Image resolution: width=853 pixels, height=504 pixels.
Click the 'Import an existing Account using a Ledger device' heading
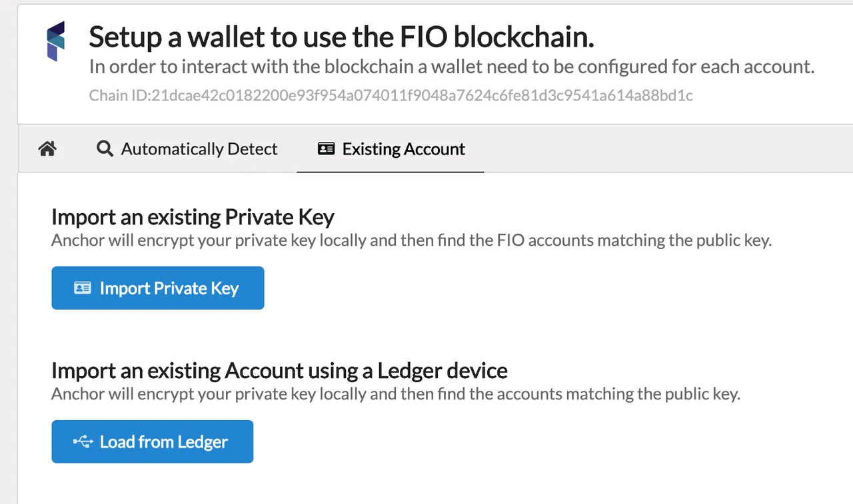pyautogui.click(x=279, y=370)
